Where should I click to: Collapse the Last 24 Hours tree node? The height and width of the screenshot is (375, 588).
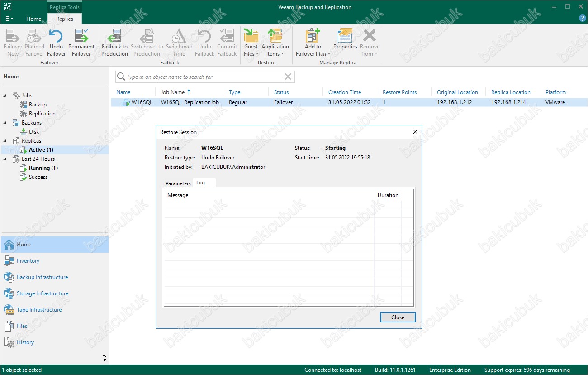coord(5,159)
